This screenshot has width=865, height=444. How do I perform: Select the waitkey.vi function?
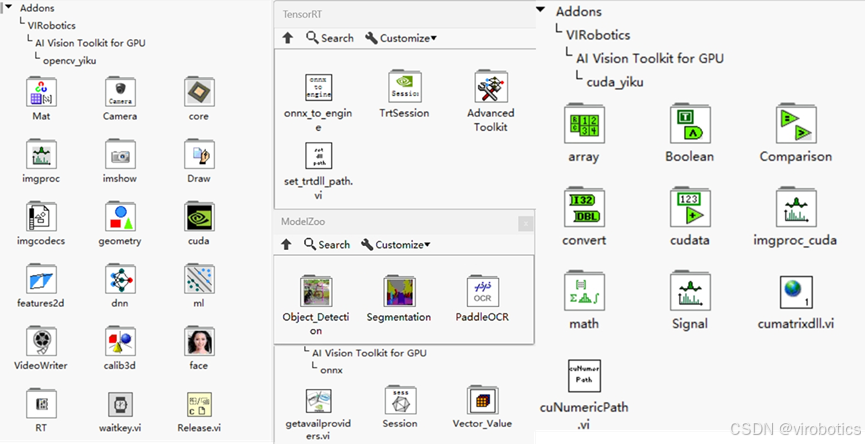pyautogui.click(x=120, y=405)
